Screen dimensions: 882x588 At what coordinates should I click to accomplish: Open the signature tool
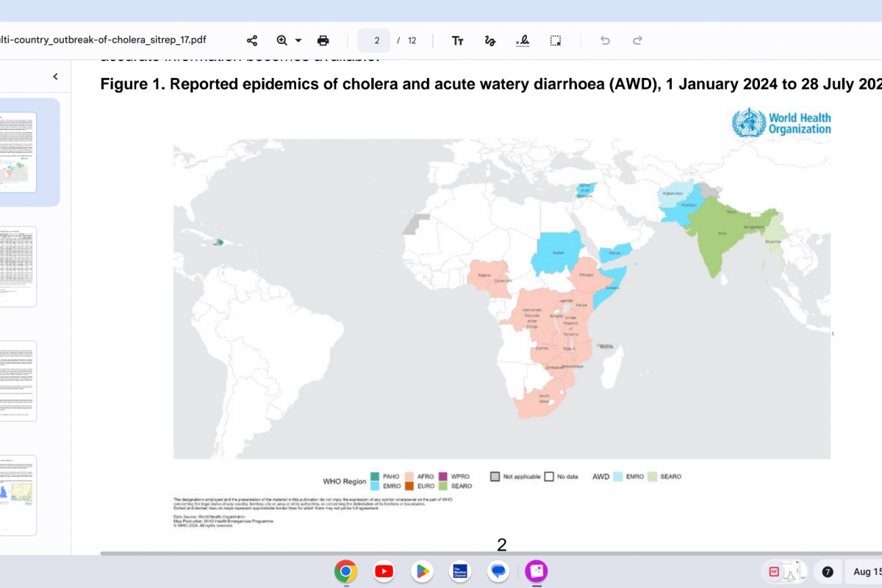[x=523, y=40]
